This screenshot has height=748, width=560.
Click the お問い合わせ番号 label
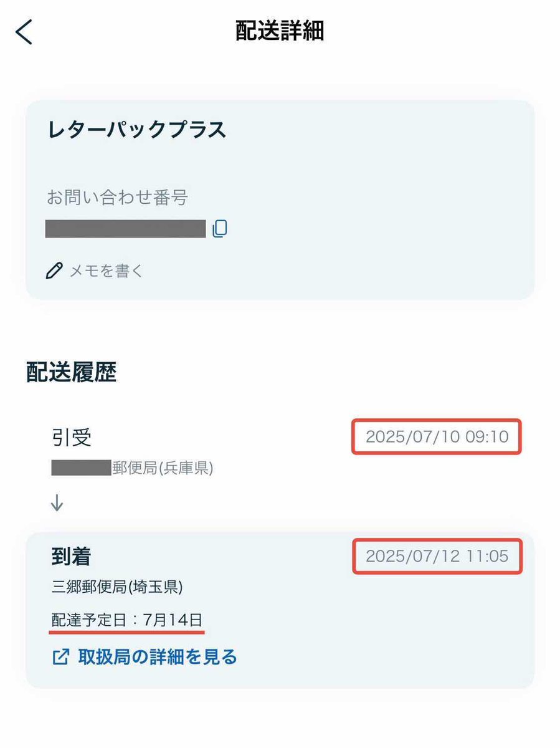click(117, 198)
